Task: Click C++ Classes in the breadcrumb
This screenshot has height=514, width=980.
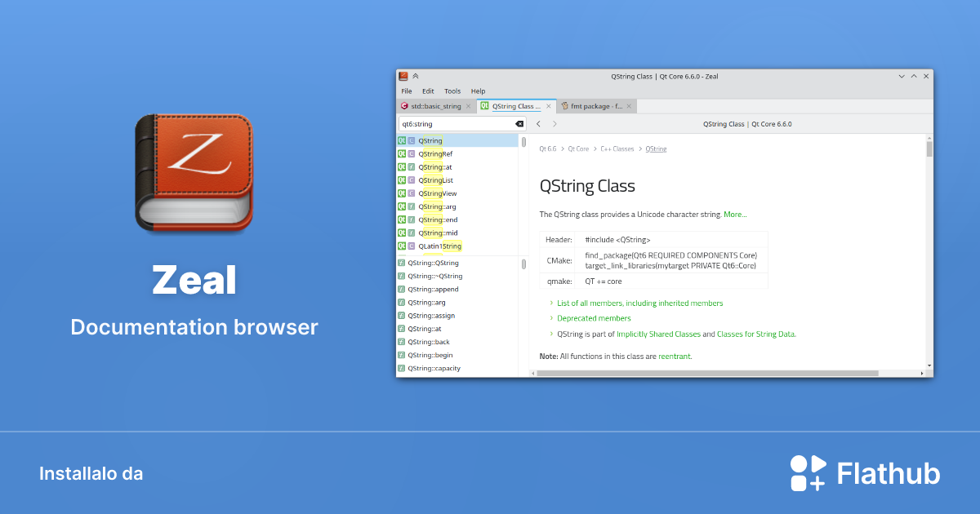Action: click(617, 149)
